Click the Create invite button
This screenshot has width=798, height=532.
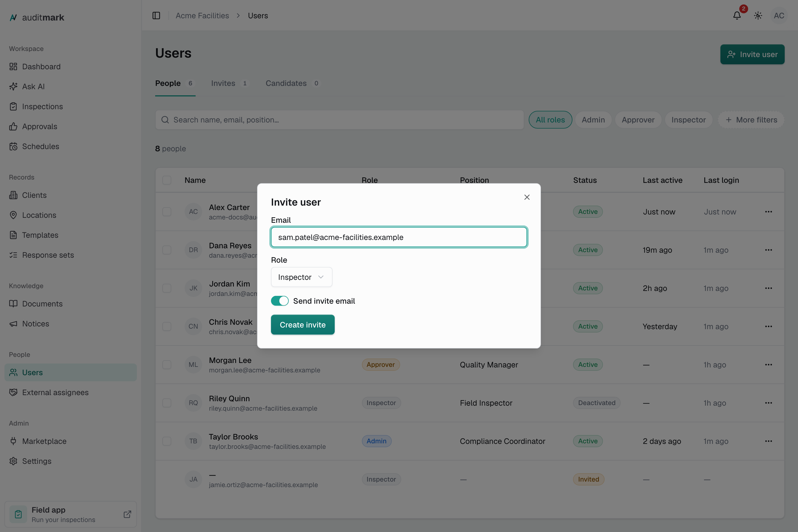coord(303,325)
